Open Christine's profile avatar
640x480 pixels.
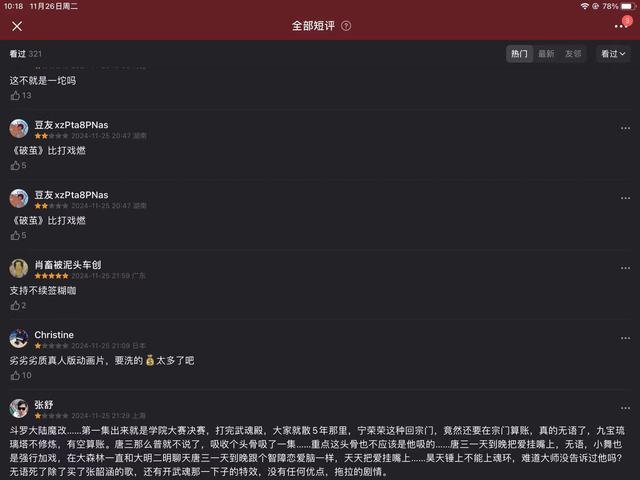coord(18,338)
